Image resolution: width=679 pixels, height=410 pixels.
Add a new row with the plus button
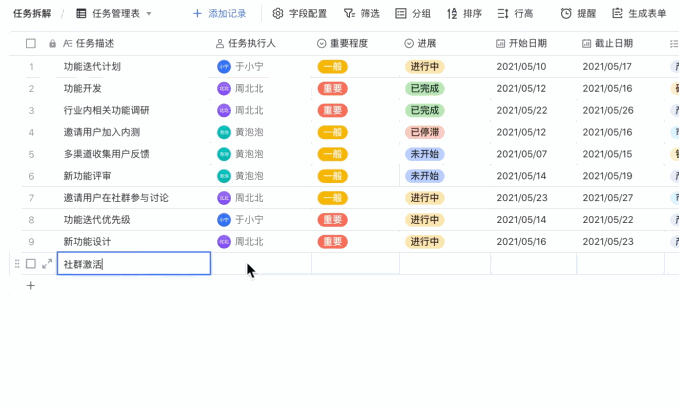[31, 286]
